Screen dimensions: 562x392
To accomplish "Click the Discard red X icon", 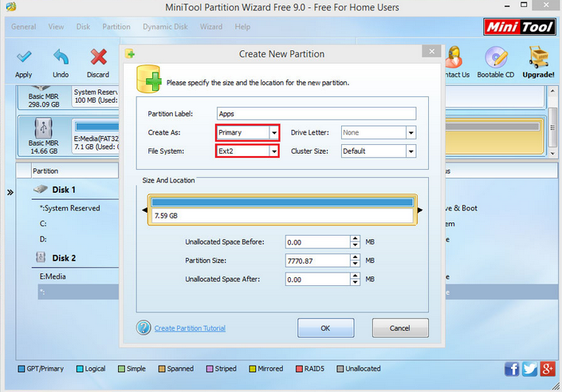I will 98,57.
